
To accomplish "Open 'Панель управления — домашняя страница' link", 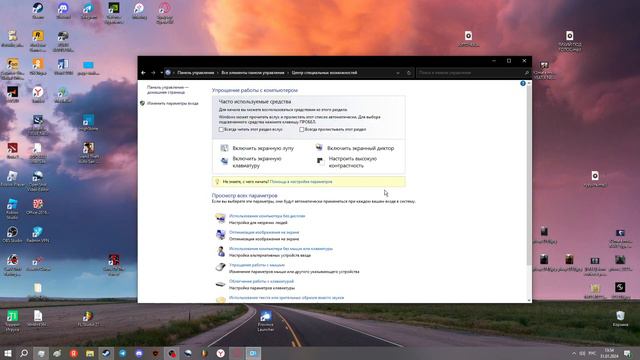I will pos(167,89).
